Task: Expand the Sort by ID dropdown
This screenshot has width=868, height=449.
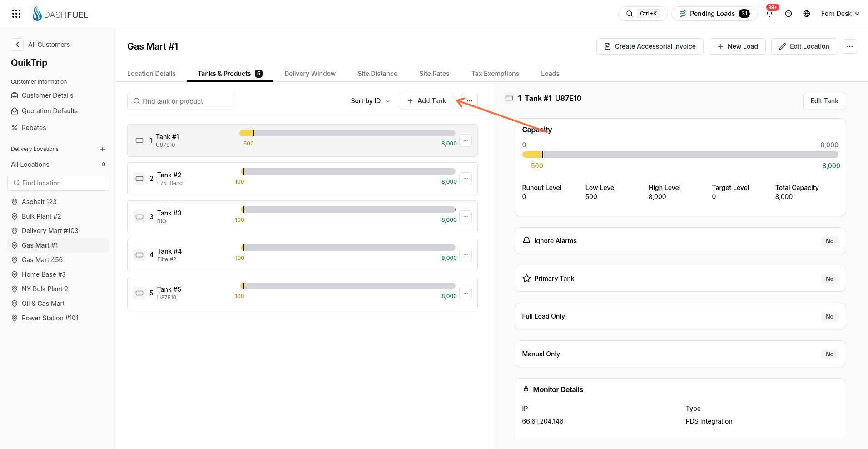Action: pyautogui.click(x=370, y=101)
